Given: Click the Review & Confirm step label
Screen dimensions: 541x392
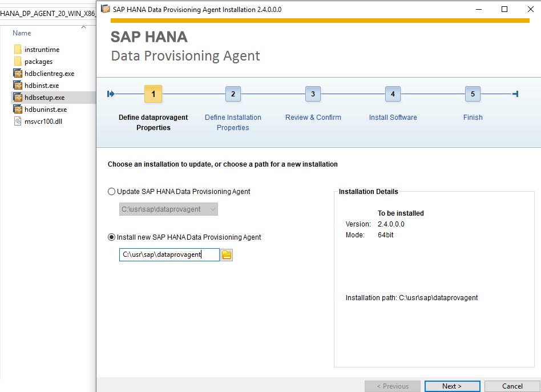Looking at the screenshot, I should click(x=313, y=118).
